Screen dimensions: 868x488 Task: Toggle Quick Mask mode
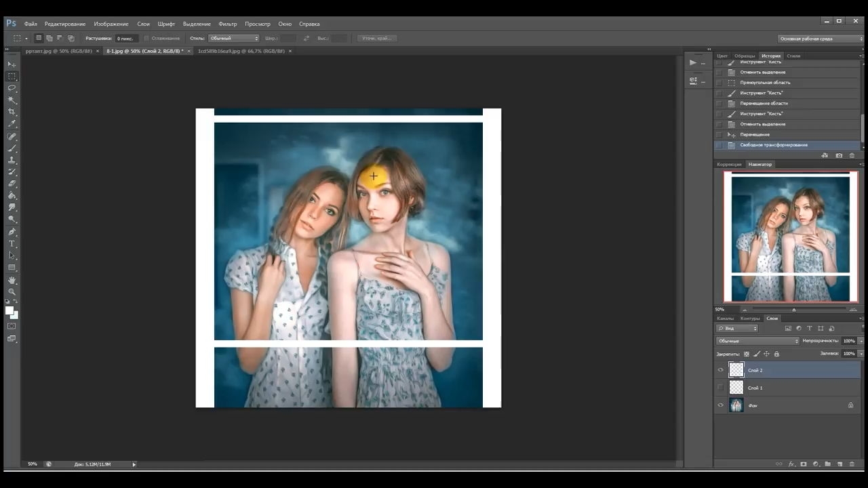(x=12, y=326)
